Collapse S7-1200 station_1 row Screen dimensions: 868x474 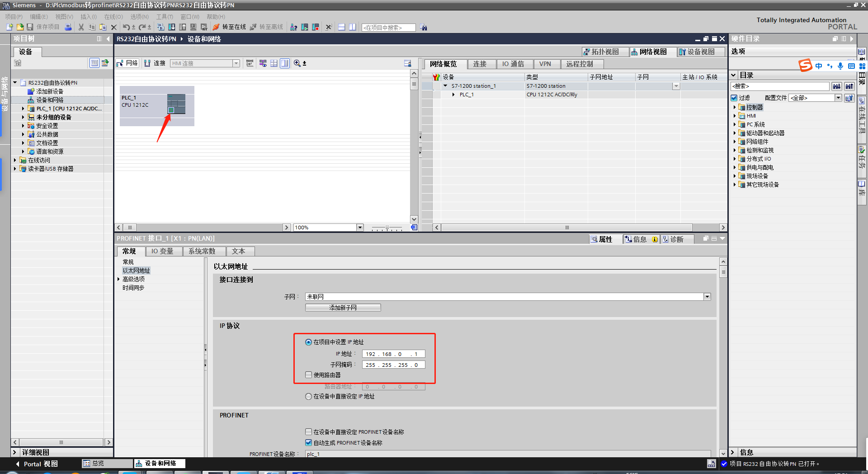click(445, 86)
